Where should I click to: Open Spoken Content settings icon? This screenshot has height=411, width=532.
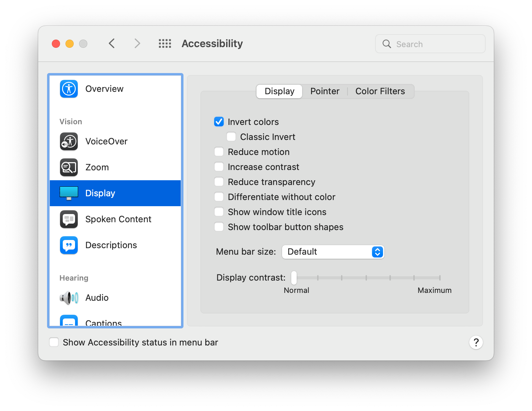tap(69, 219)
